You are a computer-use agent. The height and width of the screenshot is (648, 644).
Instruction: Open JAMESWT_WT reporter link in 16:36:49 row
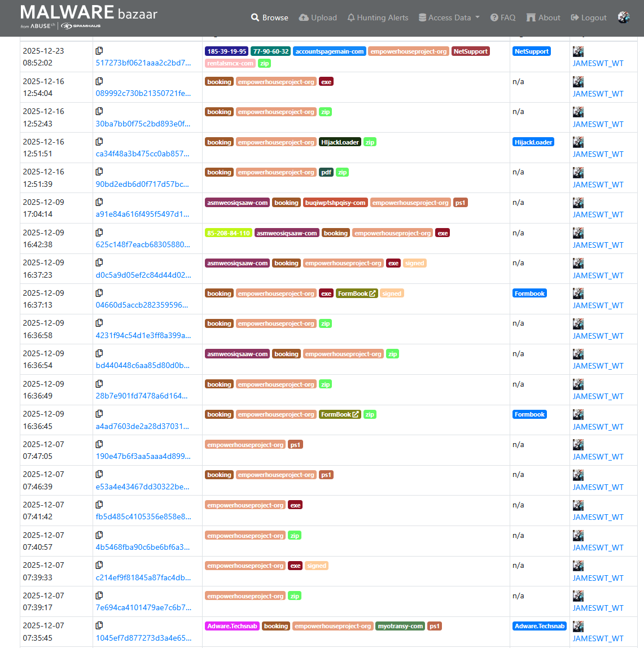[598, 396]
